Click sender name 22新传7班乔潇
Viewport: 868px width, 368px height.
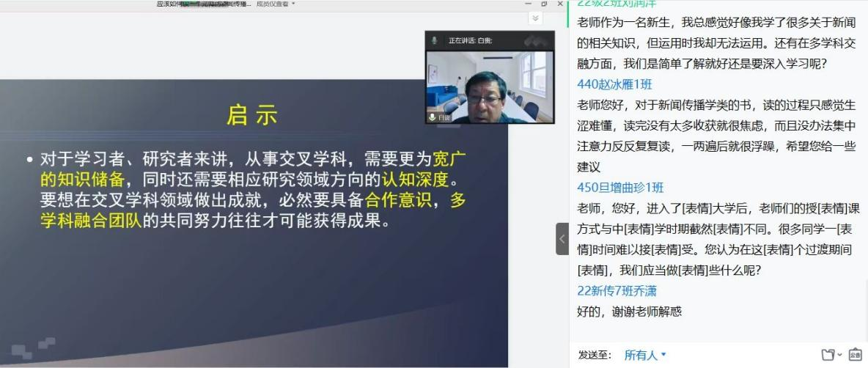coord(617,291)
